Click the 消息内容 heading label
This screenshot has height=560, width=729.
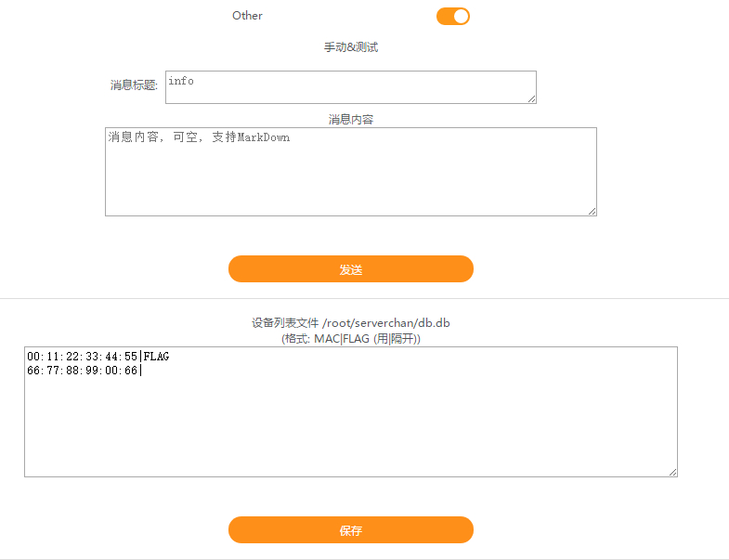pyautogui.click(x=351, y=120)
